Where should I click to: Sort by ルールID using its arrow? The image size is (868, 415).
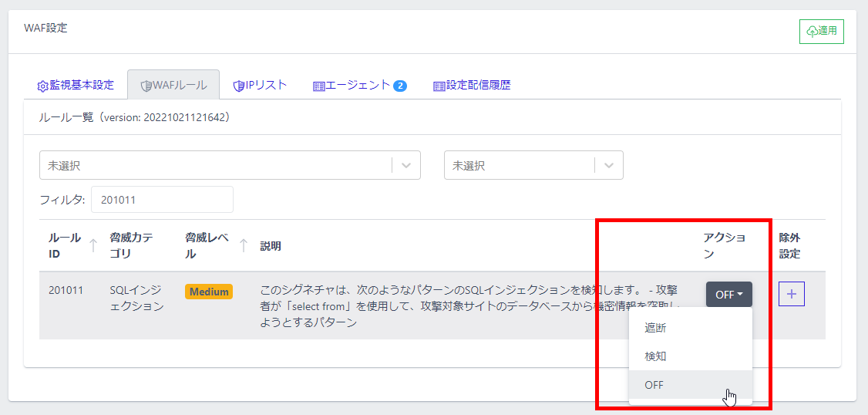[93, 246]
